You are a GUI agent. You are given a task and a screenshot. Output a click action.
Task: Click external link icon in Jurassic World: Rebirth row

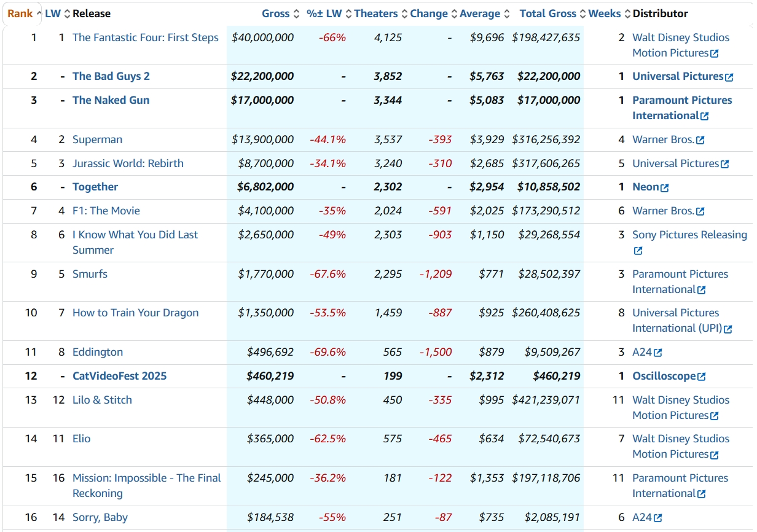tap(724, 165)
